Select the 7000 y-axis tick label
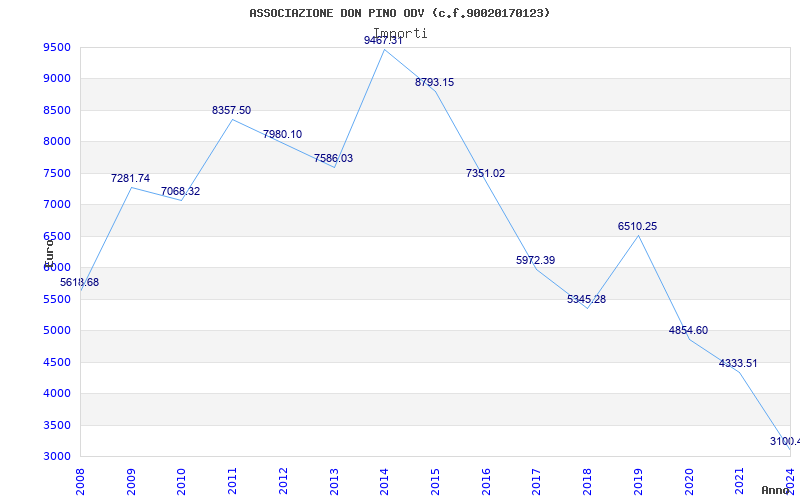The width and height of the screenshot is (800, 500). [57, 205]
